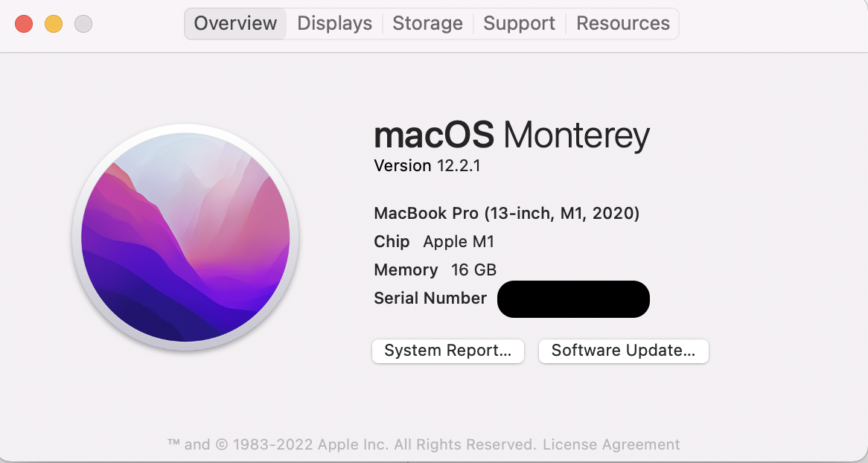Click the Memory 16 GB line
The height and width of the screenshot is (463, 868).
[x=435, y=269]
